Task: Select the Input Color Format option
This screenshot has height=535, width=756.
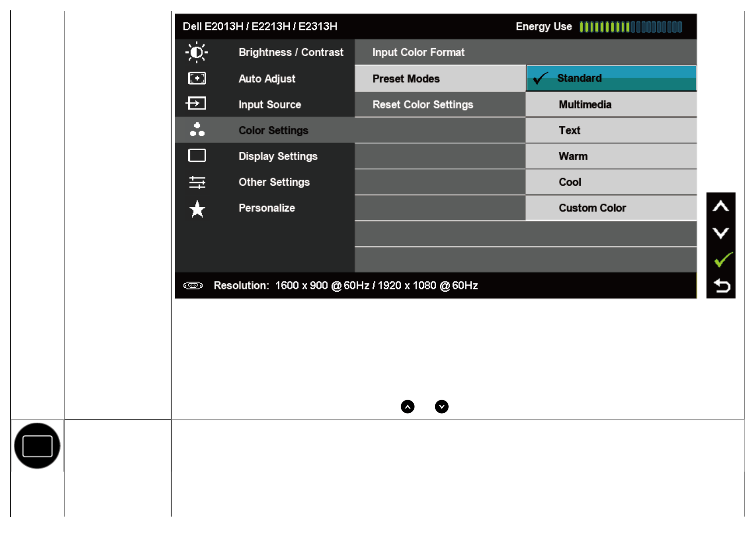Action: point(526,52)
